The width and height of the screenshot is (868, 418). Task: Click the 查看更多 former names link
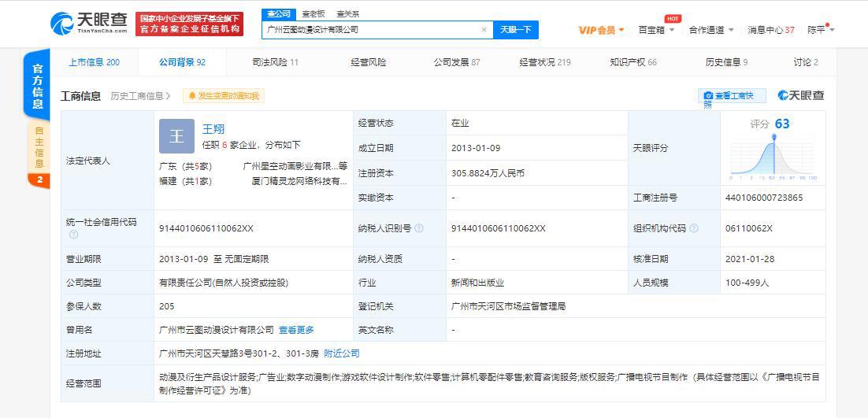click(296, 330)
